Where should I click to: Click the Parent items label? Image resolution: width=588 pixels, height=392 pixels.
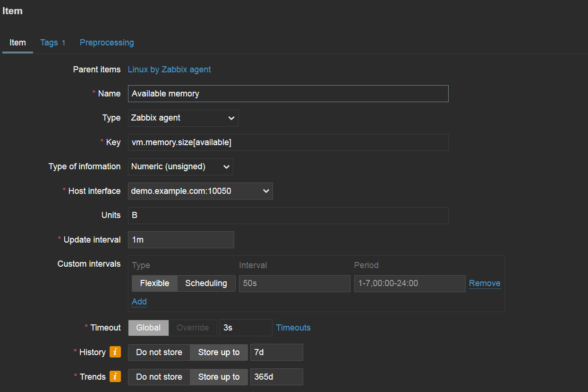click(97, 70)
